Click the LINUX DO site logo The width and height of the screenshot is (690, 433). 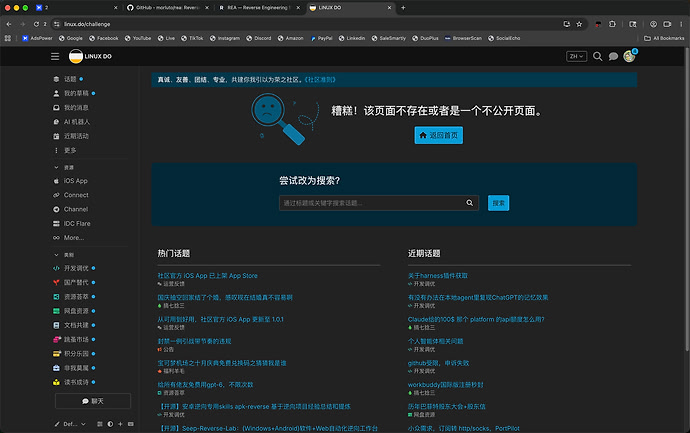(91, 56)
